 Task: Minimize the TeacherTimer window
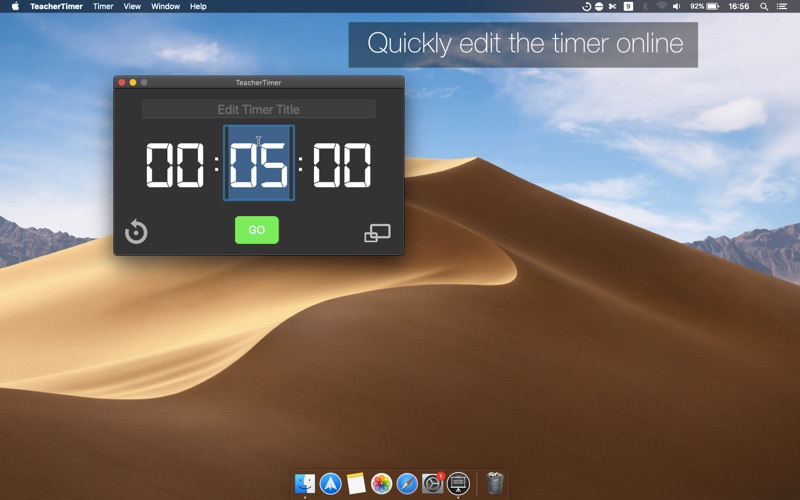click(x=133, y=82)
